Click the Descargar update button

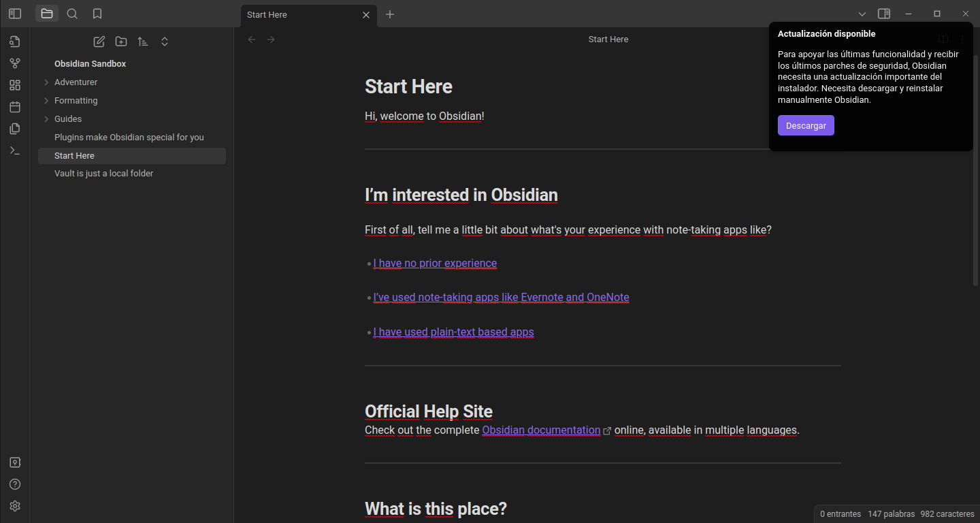pyautogui.click(x=806, y=125)
